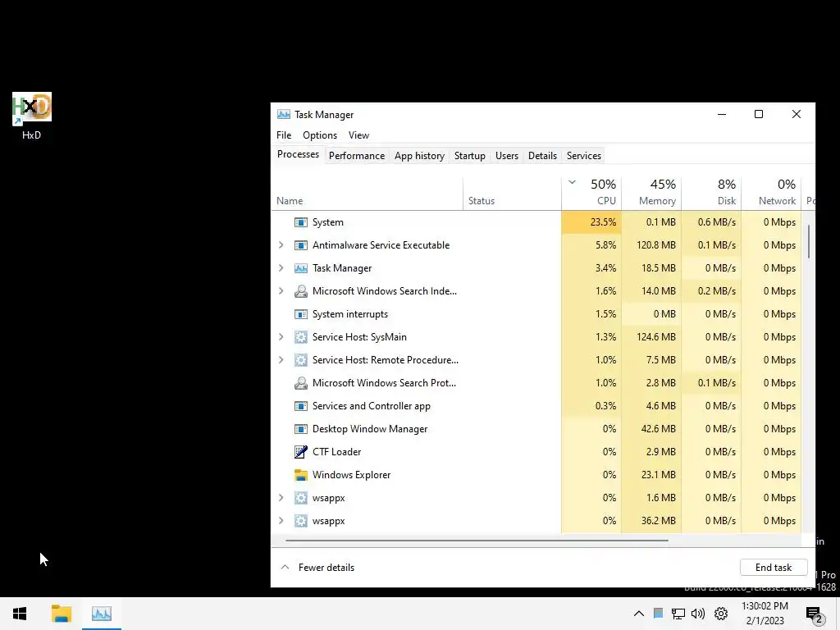This screenshot has height=630, width=840.
Task: Open File Explorer from the taskbar
Action: click(x=61, y=614)
